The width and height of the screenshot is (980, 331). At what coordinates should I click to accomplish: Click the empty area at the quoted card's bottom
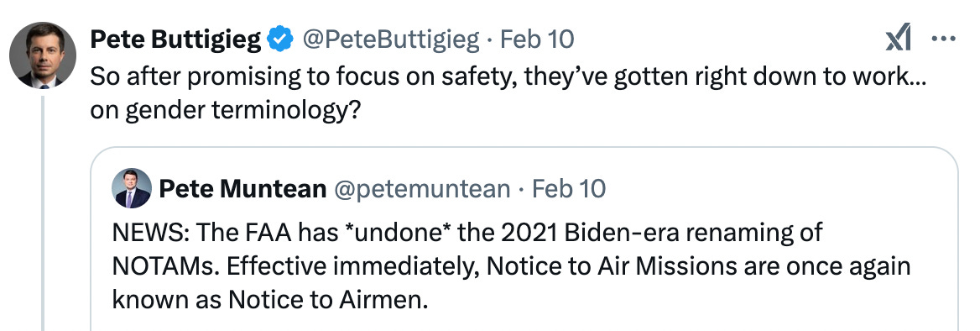[x=524, y=322]
